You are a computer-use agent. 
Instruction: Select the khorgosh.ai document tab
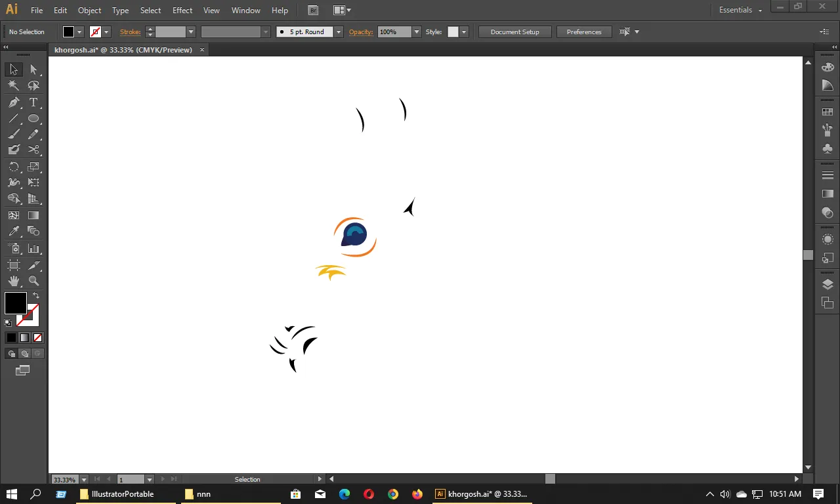click(123, 50)
